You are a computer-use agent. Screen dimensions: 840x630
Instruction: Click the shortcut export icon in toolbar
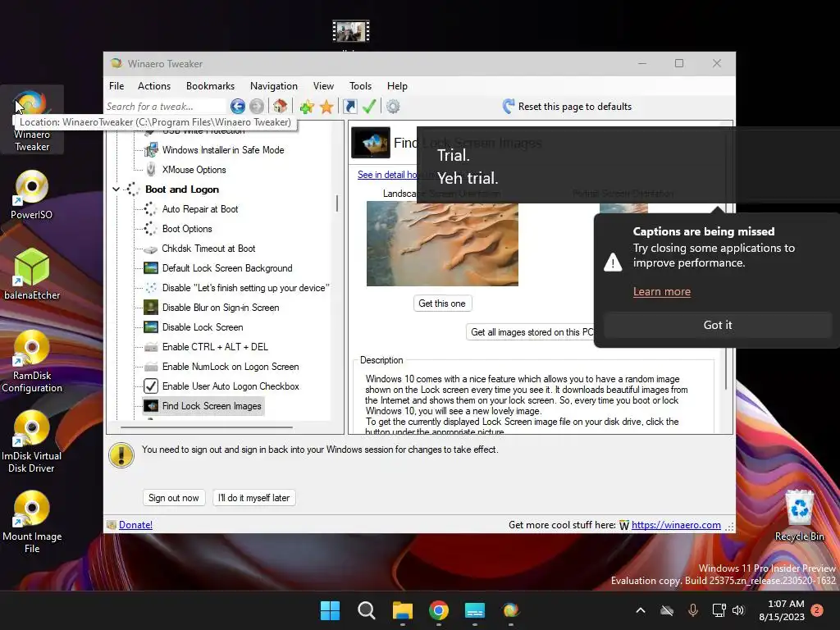349,107
